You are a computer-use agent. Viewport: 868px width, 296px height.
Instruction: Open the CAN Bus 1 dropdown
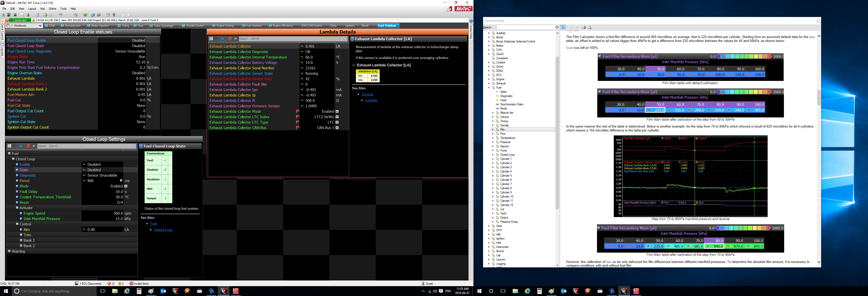coord(337,128)
